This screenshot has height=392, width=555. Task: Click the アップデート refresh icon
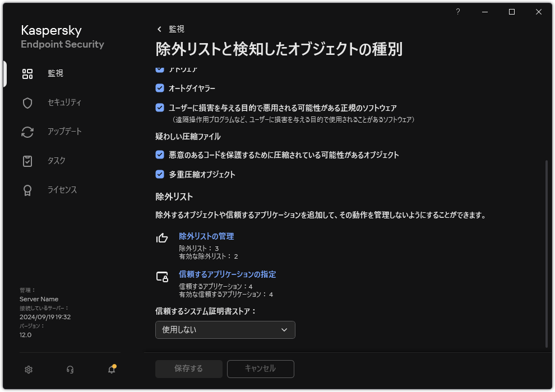coord(27,132)
